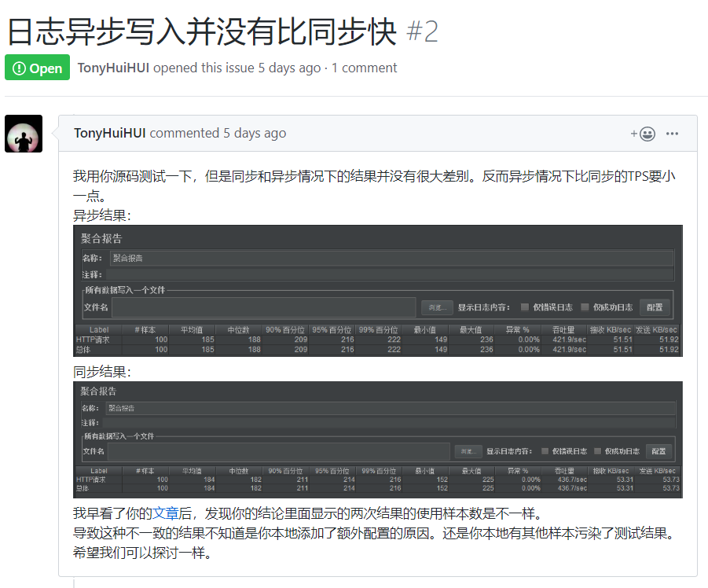Open the comment actions menu via ellipsis
The width and height of the screenshot is (708, 588).
(x=672, y=133)
